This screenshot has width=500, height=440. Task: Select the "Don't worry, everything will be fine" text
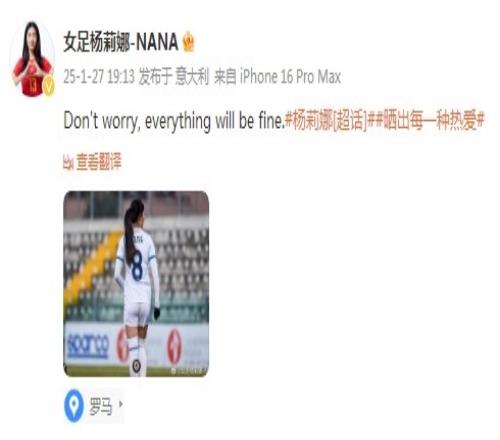[174, 121]
